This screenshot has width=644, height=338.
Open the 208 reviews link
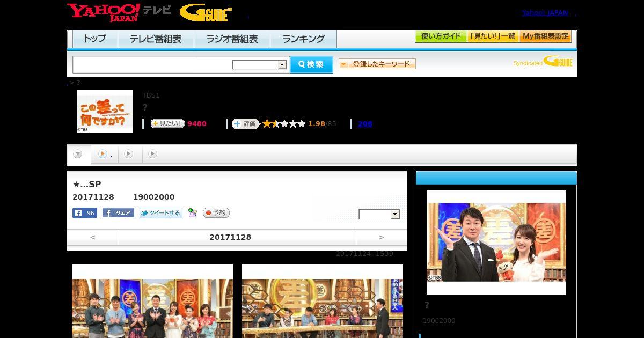point(365,124)
